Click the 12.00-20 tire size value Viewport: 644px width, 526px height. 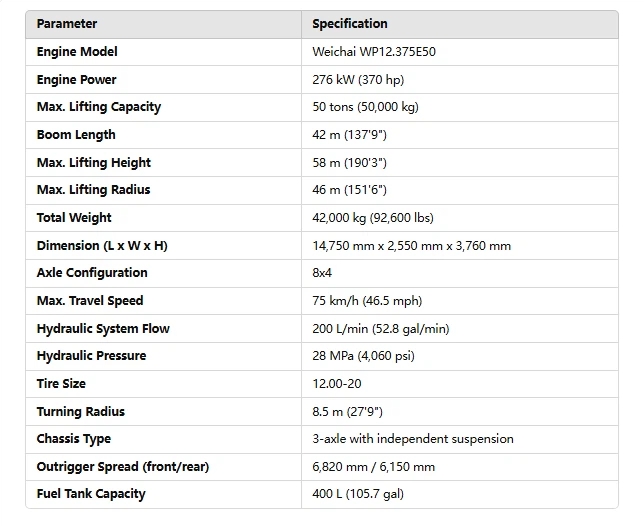[338, 384]
